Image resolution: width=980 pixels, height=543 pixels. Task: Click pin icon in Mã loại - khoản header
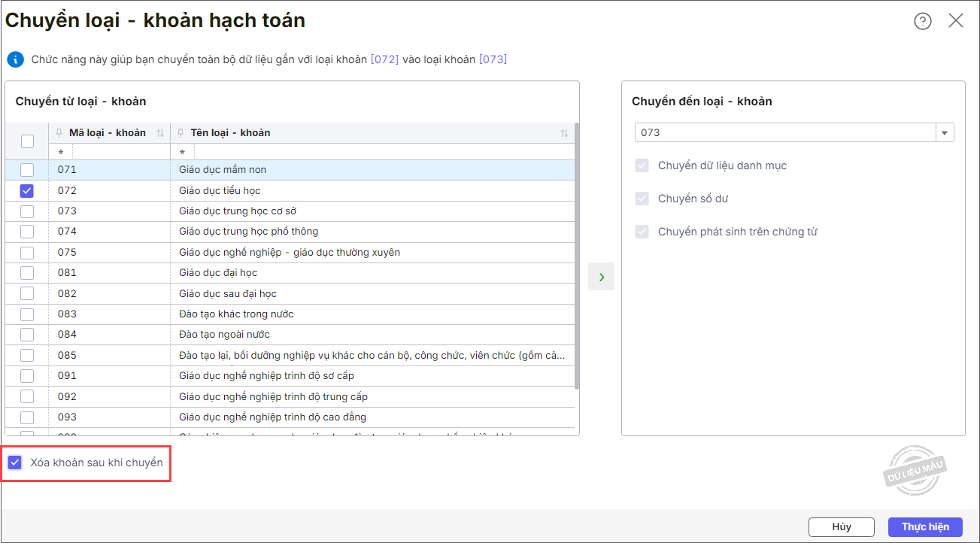point(59,133)
